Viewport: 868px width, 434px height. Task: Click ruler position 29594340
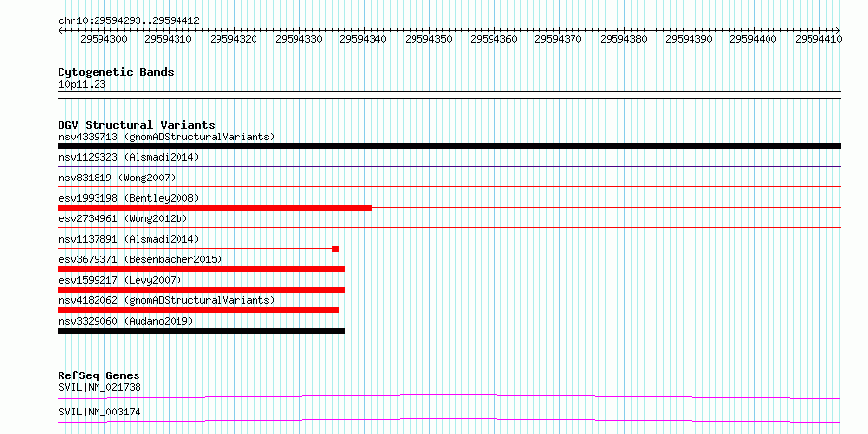(x=363, y=39)
